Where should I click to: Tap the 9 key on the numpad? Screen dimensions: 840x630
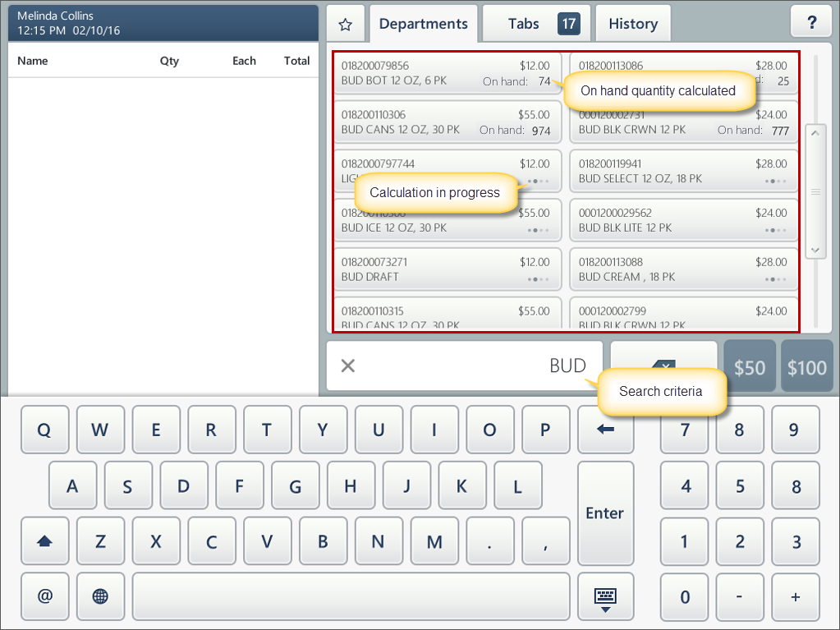(796, 429)
